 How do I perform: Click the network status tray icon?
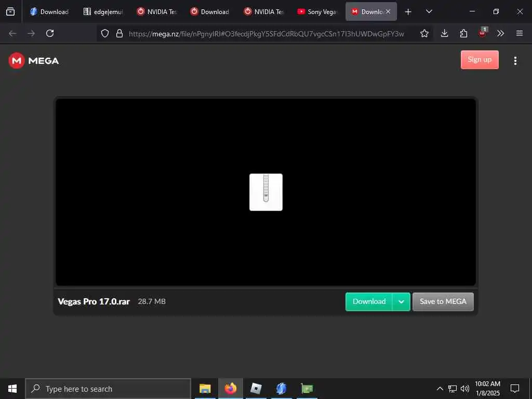[453, 389]
